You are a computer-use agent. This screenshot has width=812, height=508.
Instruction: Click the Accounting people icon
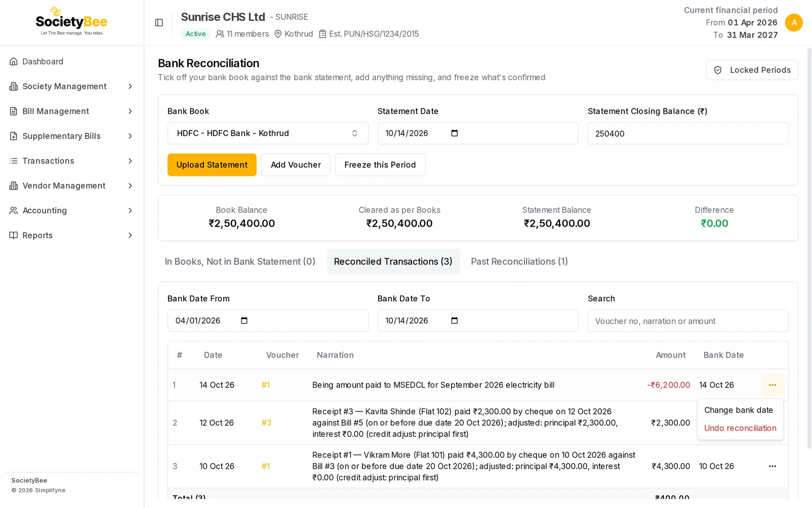click(14, 210)
